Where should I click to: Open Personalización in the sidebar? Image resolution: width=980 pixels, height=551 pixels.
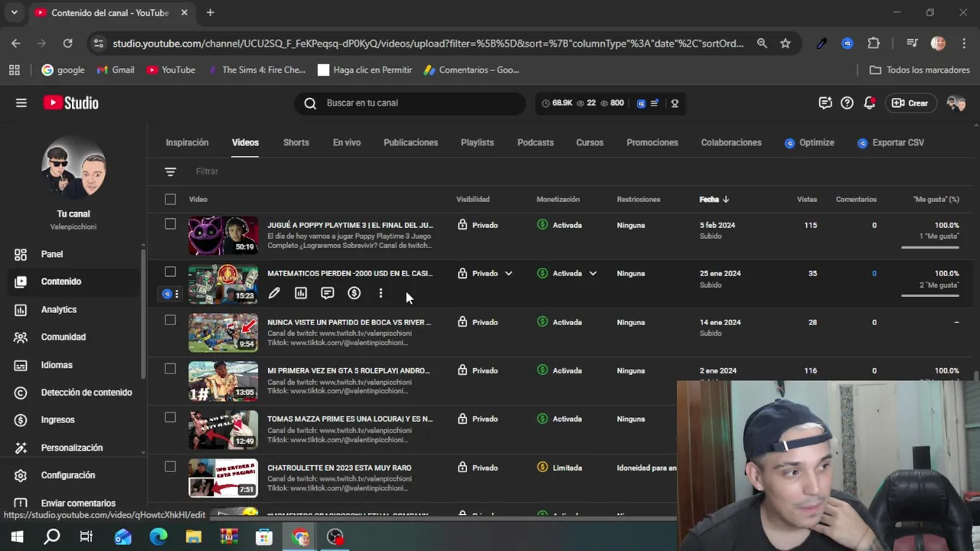pos(71,448)
